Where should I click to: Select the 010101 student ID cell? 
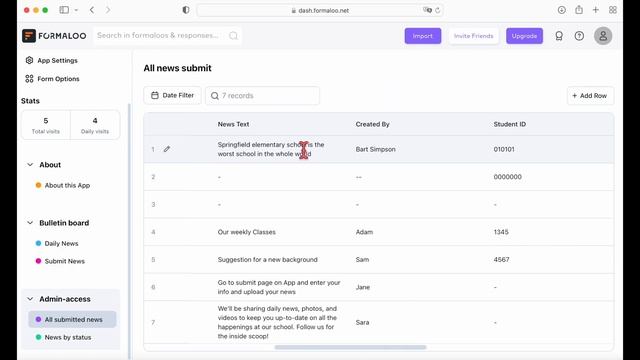pyautogui.click(x=504, y=149)
